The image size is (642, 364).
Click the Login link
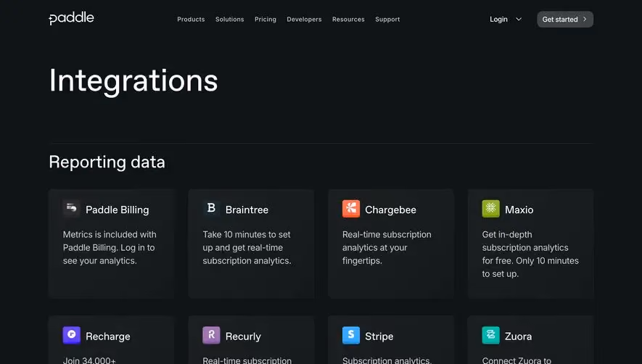click(x=498, y=20)
